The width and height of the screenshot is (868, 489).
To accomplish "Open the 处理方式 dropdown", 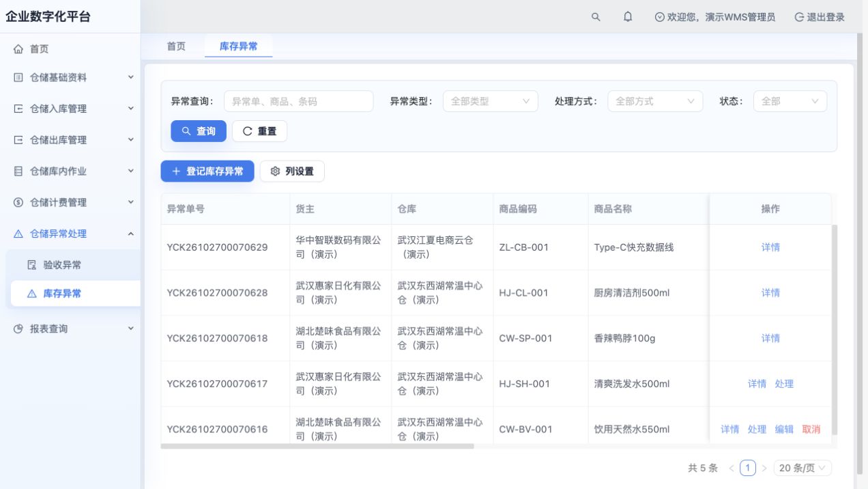I will 655,101.
